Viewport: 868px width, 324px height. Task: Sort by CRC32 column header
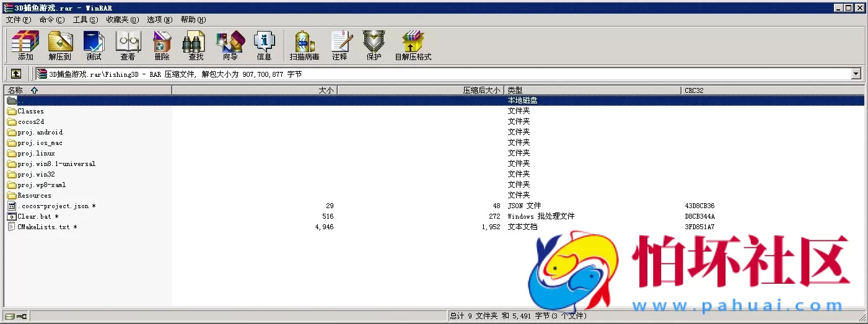tap(773, 90)
